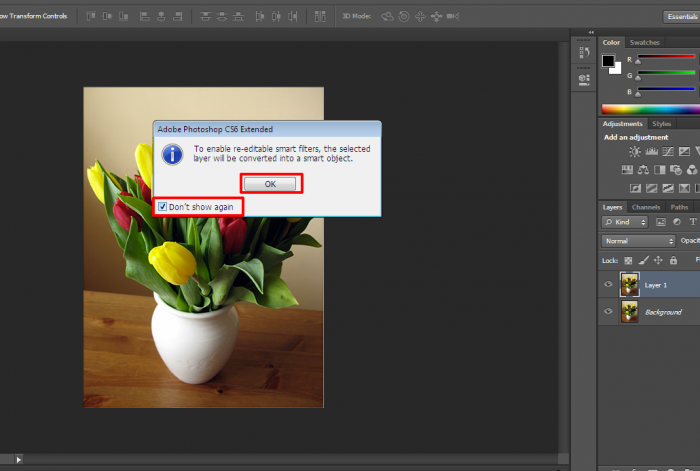The image size is (700, 471).
Task: Open the Styles panel tab
Action: (x=662, y=124)
